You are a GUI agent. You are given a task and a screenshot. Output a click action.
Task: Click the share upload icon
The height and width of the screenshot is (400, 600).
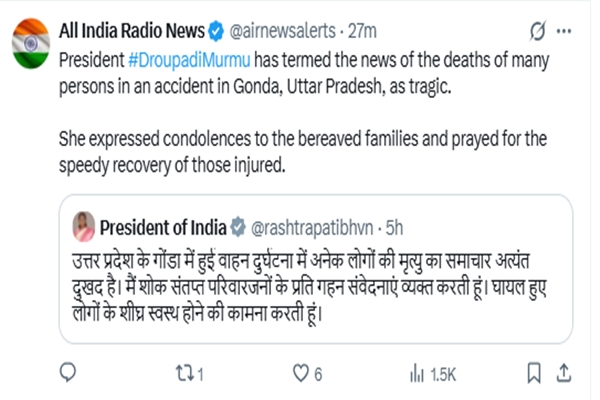[x=564, y=372]
